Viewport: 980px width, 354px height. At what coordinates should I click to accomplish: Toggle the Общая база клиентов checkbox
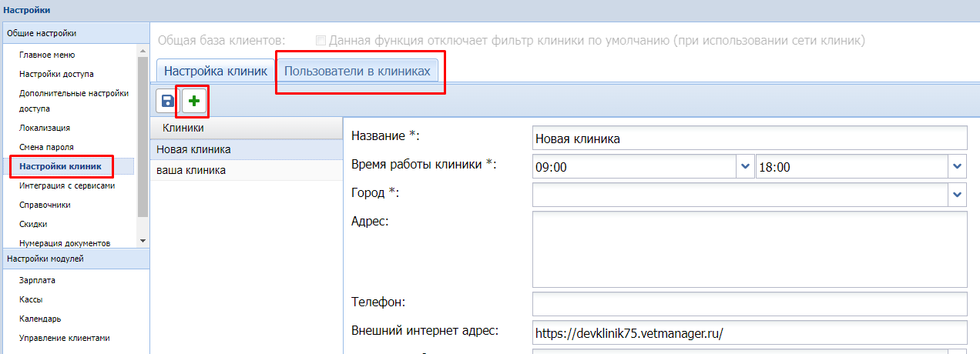pyautogui.click(x=321, y=40)
